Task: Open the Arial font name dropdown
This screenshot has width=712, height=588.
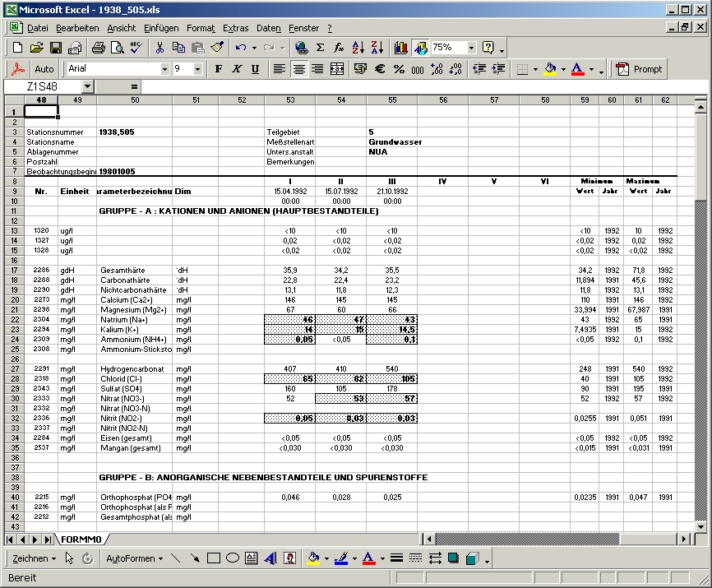Action: point(164,69)
